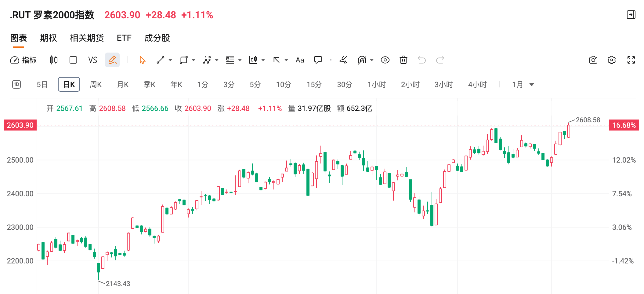The image size is (644, 294).
Task: Open the VS compare tool
Action: [92, 60]
